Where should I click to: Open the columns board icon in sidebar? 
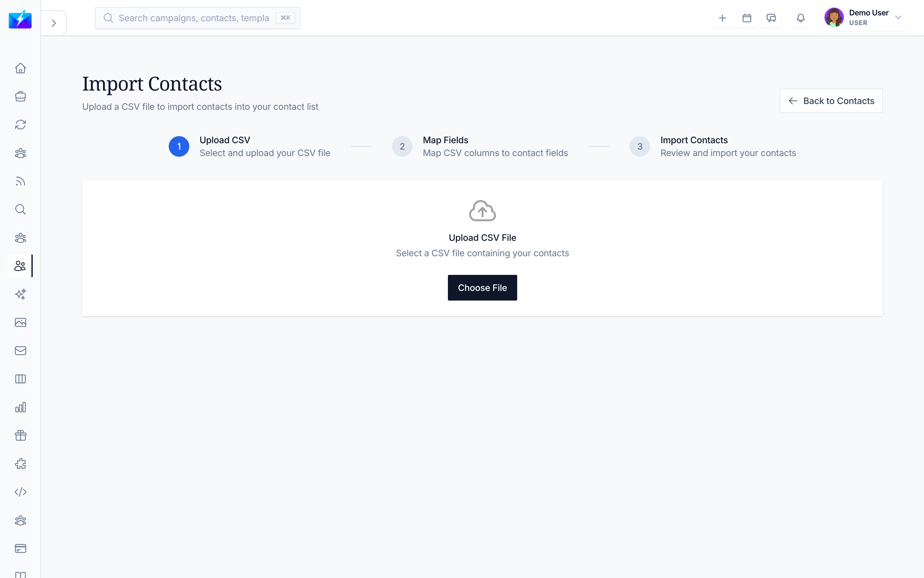pos(20,379)
